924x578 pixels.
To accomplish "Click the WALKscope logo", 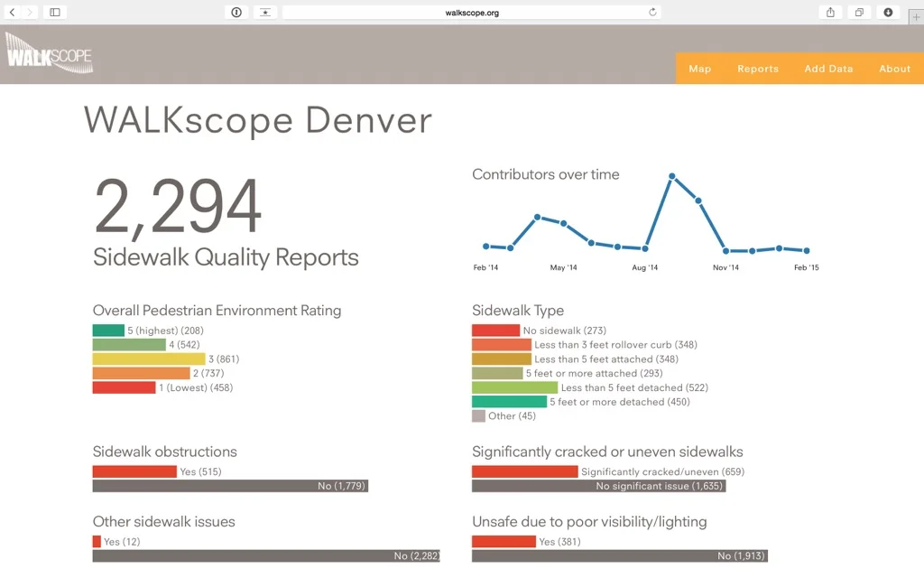I will coord(49,53).
